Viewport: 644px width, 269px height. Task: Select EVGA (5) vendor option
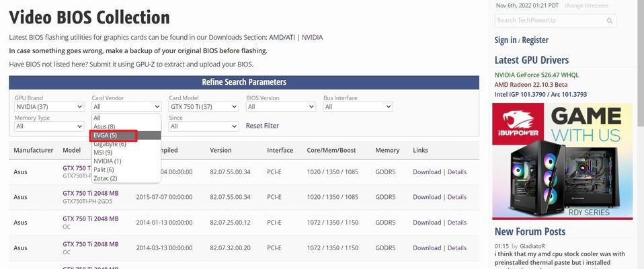click(x=126, y=135)
